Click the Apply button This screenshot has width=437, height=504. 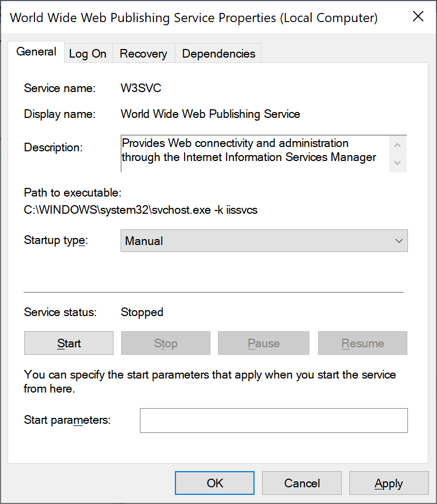coord(389,483)
